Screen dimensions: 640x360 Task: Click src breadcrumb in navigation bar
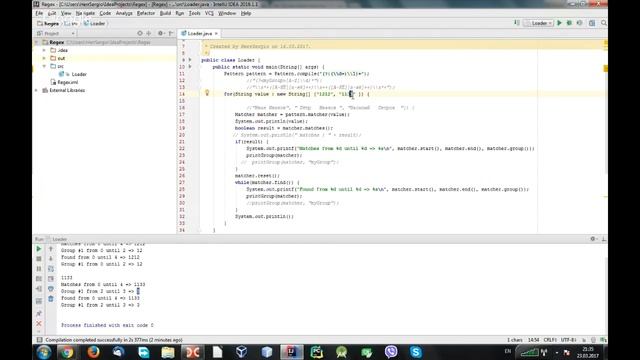71,23
